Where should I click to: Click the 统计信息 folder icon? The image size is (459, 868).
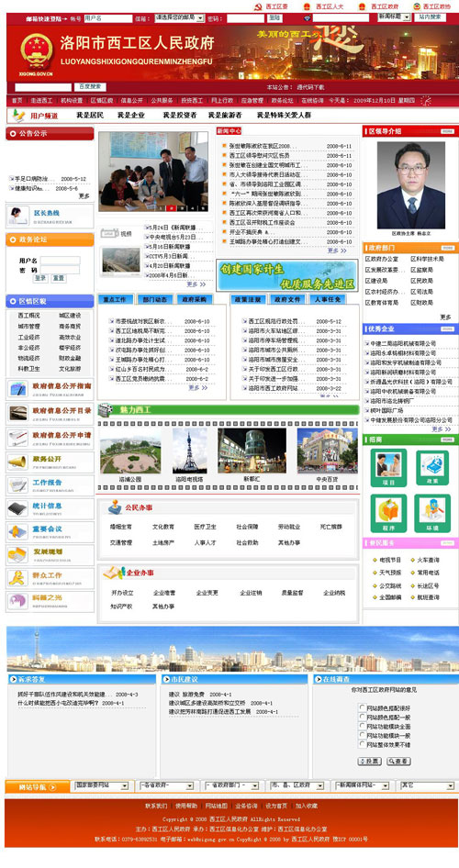coord(17,508)
